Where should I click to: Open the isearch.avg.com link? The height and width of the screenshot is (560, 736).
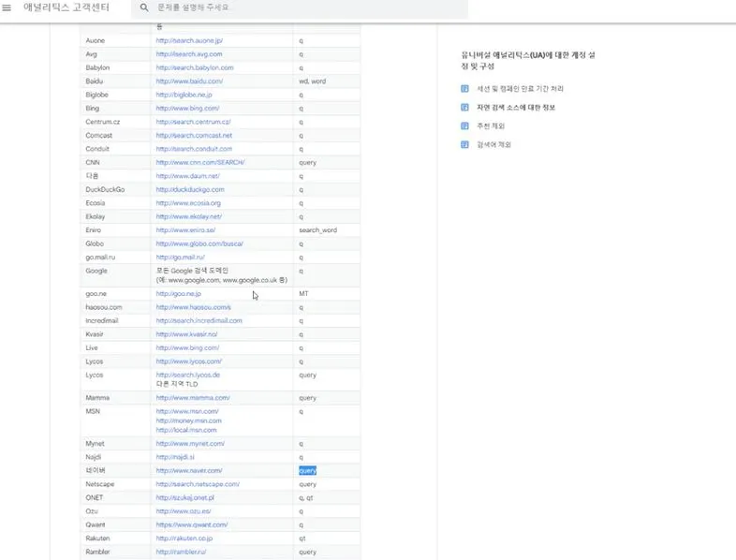[x=189, y=54]
